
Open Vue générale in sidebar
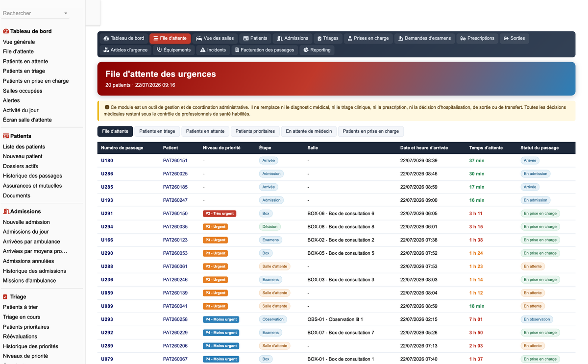[19, 42]
